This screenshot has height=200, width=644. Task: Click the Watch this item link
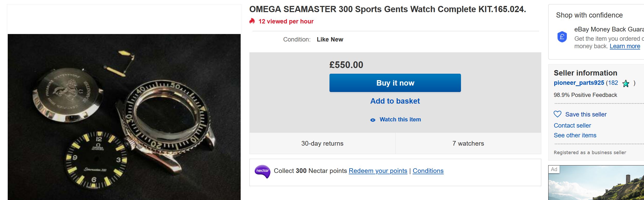(400, 120)
